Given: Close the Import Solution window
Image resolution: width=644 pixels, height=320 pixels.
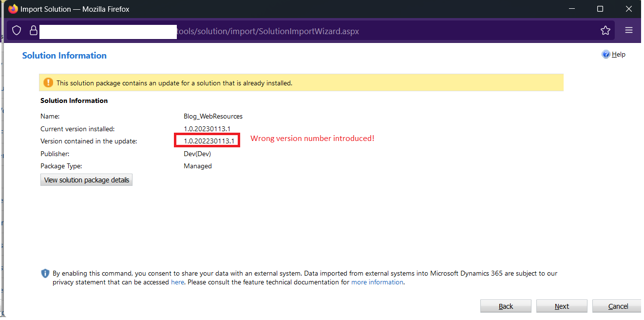Looking at the screenshot, I should (628, 9).
